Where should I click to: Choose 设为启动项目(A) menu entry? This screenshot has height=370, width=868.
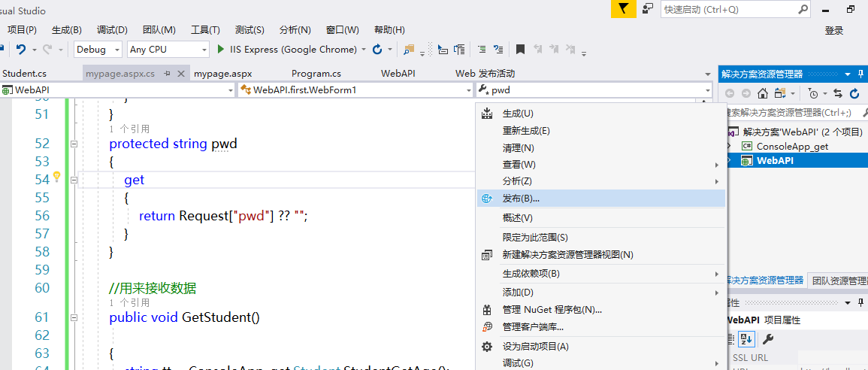point(601,346)
